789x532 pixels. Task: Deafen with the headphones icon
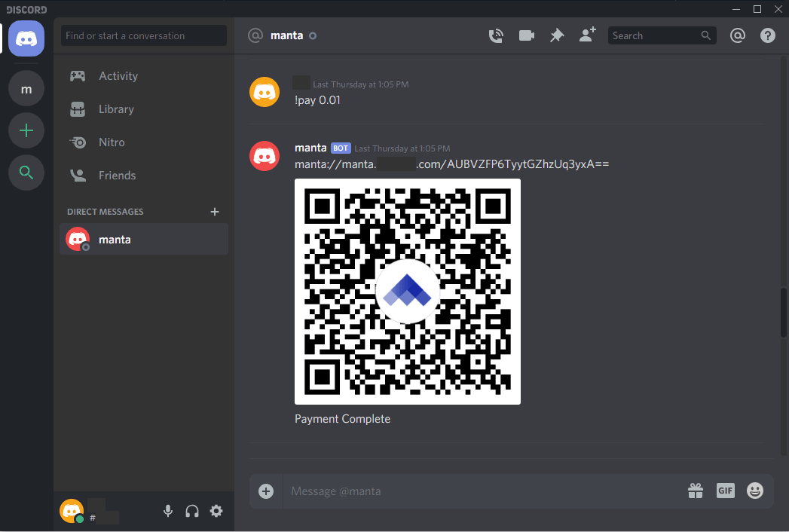[x=192, y=512]
